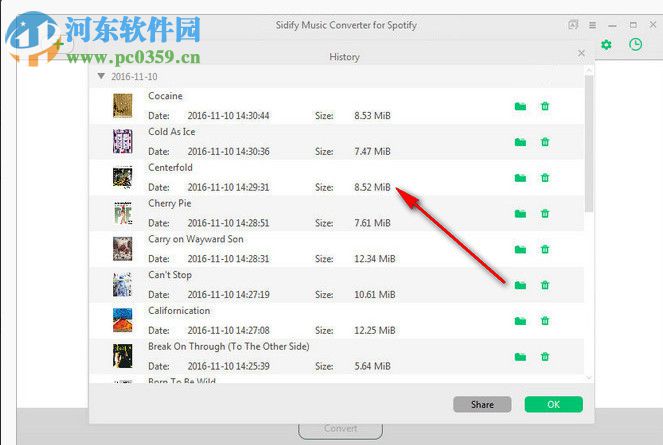
Task: Open settings with the green gear icon
Action: tap(606, 44)
